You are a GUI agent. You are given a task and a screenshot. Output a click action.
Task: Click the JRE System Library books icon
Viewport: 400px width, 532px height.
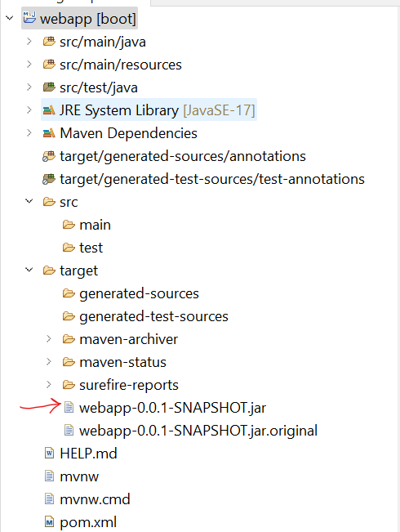point(49,110)
